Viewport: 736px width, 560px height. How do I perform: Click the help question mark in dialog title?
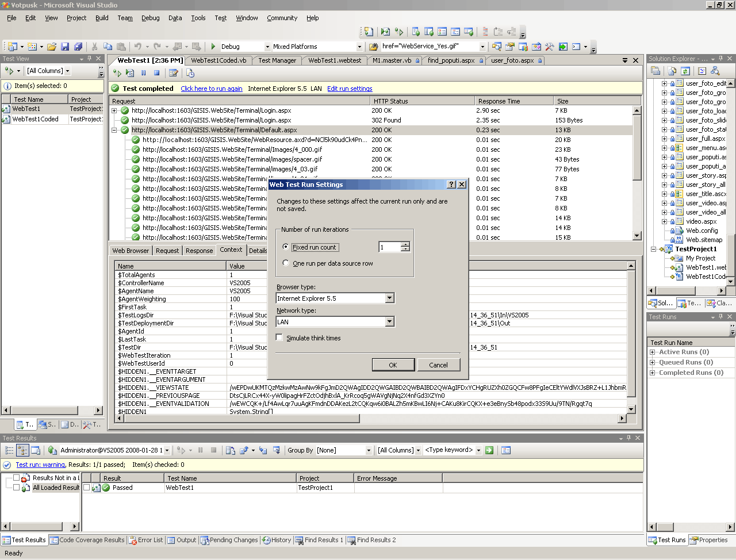[451, 185]
